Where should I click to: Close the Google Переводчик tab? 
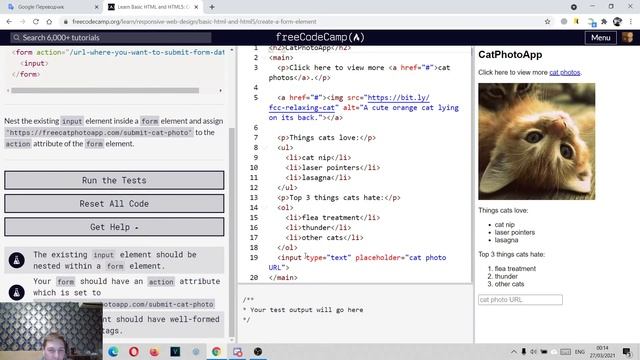pos(96,7)
